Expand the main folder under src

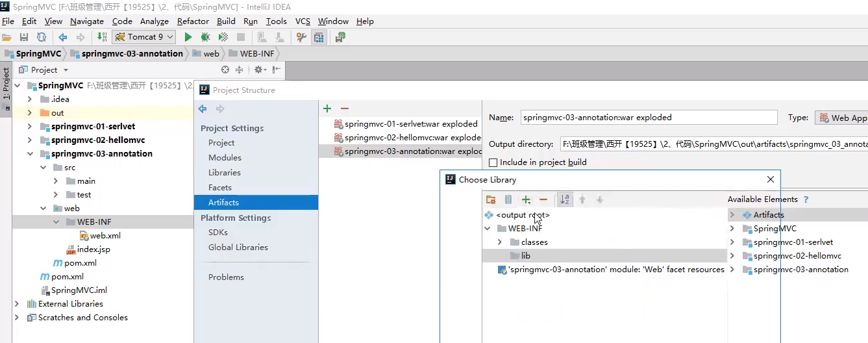pos(56,181)
